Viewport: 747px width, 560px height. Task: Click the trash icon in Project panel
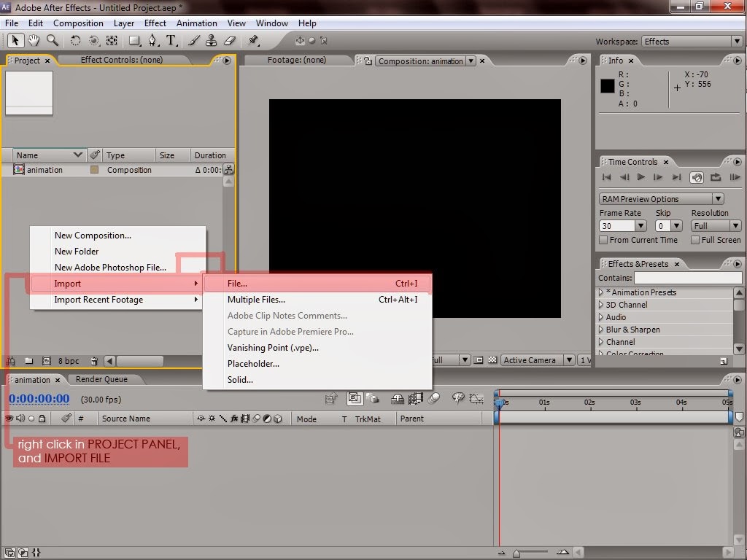tap(94, 360)
